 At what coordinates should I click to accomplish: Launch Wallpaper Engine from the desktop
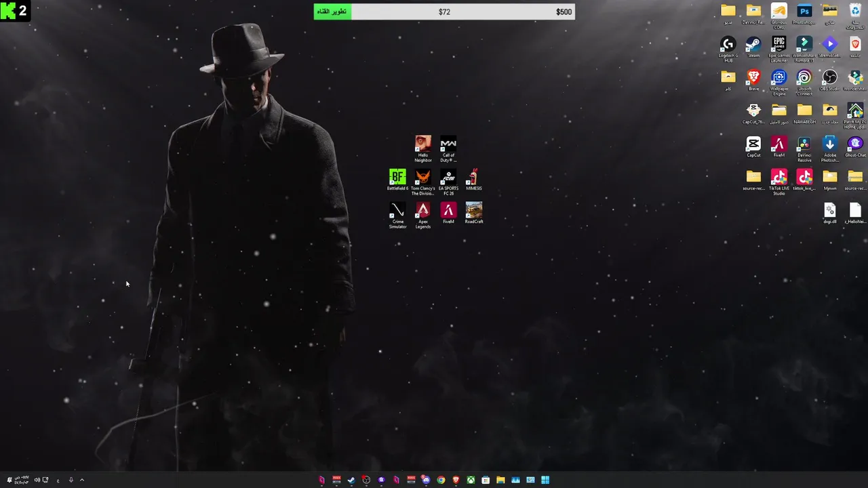pos(779,82)
